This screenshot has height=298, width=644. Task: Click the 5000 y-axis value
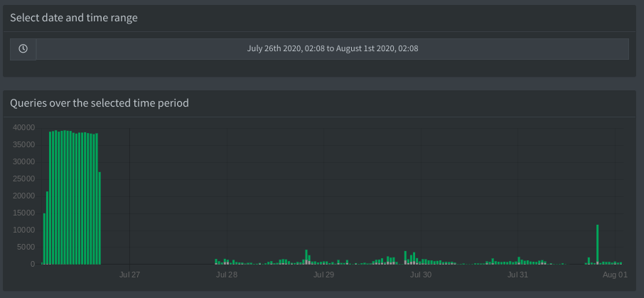pyautogui.click(x=26, y=247)
